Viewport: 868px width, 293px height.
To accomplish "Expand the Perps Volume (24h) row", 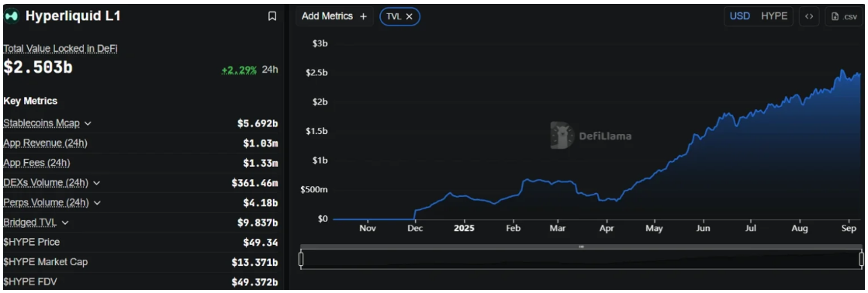I will tap(98, 202).
